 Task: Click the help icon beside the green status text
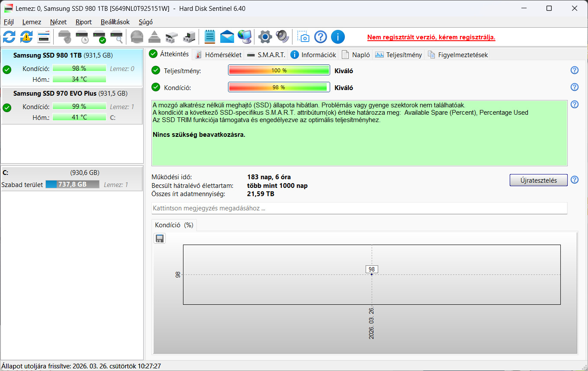pos(575,104)
